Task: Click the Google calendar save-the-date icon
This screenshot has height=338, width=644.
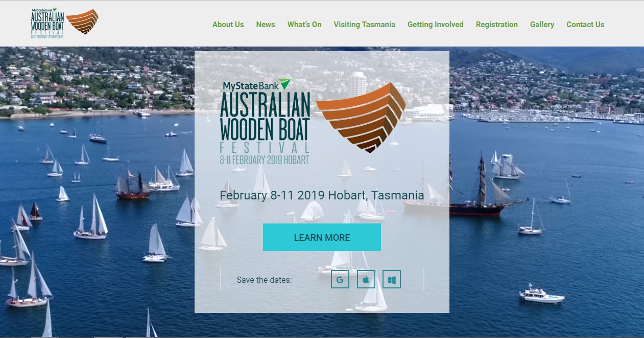Action: click(340, 280)
